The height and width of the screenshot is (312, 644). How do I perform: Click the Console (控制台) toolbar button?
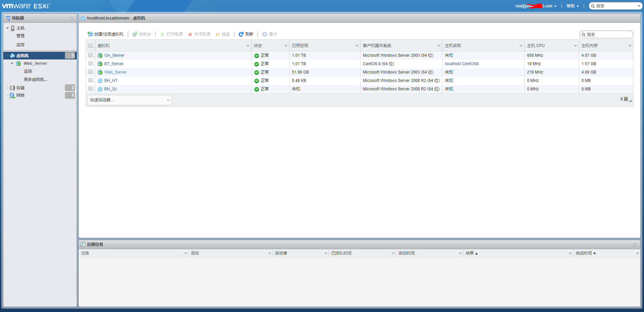[142, 34]
